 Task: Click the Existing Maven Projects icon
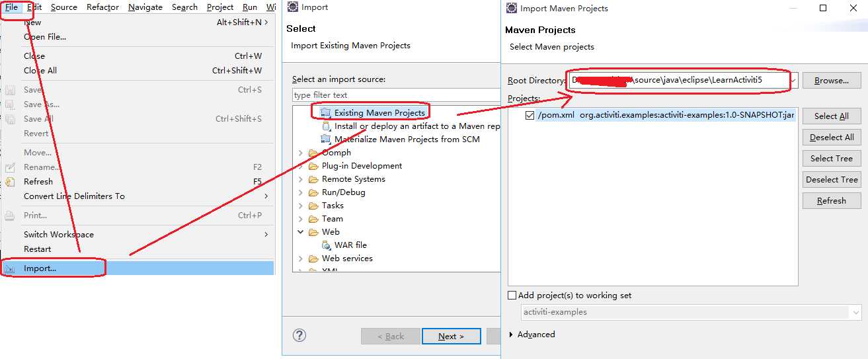pyautogui.click(x=325, y=112)
